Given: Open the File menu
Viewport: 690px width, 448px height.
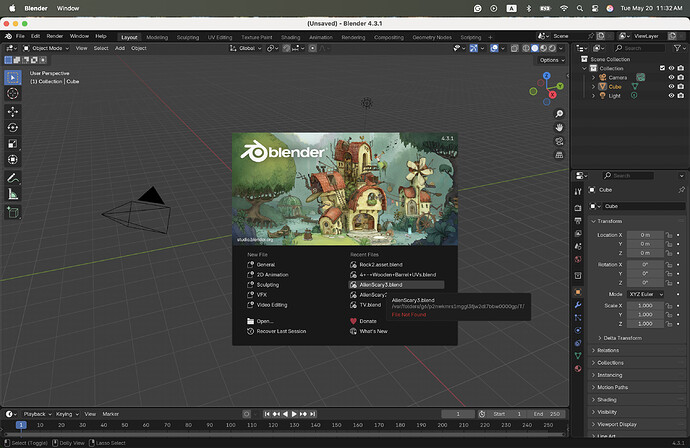Looking at the screenshot, I should coord(20,36).
